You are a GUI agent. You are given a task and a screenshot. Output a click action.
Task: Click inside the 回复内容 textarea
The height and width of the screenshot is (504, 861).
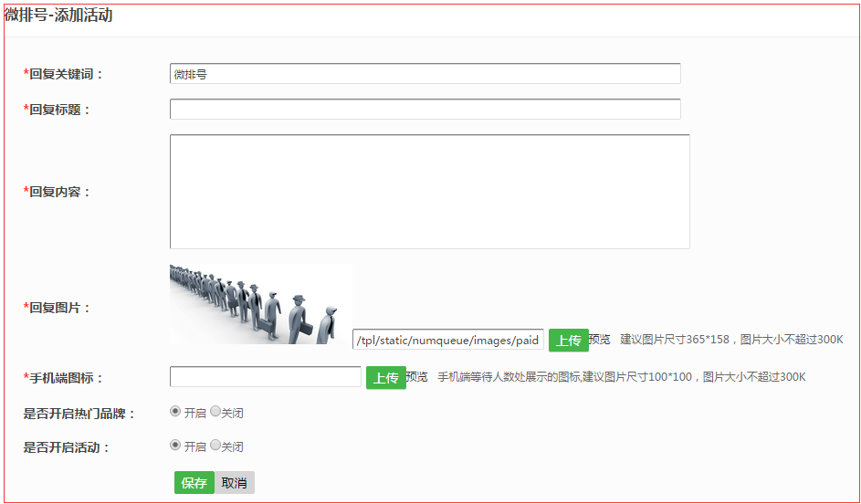tap(429, 192)
